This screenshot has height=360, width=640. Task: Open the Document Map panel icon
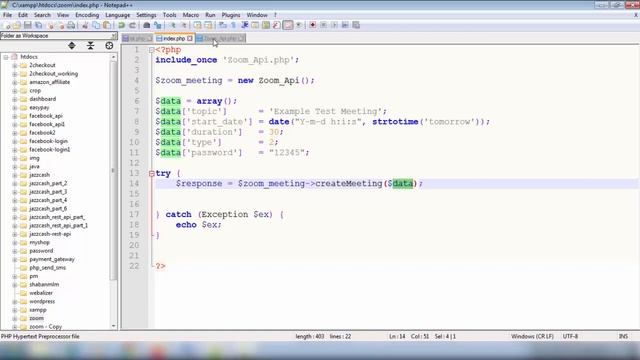click(266, 25)
